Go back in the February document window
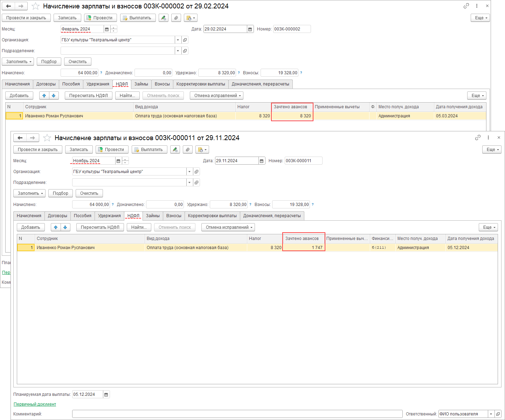Image resolution: width=505 pixels, height=420 pixels. click(x=8, y=6)
